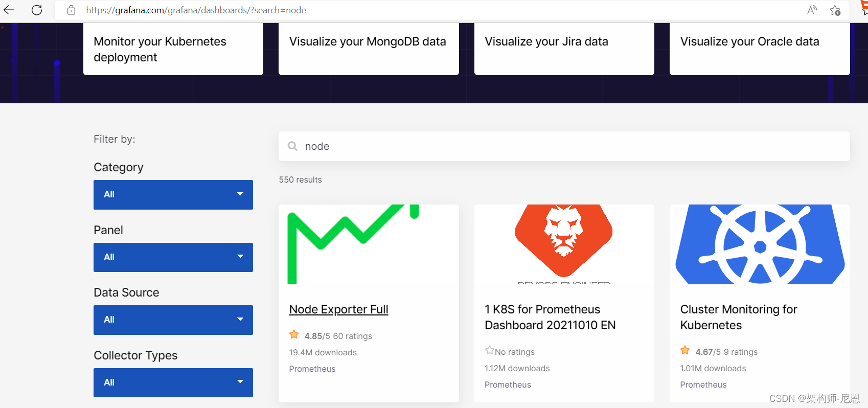Click the 1.12M downloads text
Viewport: 868px width, 408px height.
pos(517,368)
